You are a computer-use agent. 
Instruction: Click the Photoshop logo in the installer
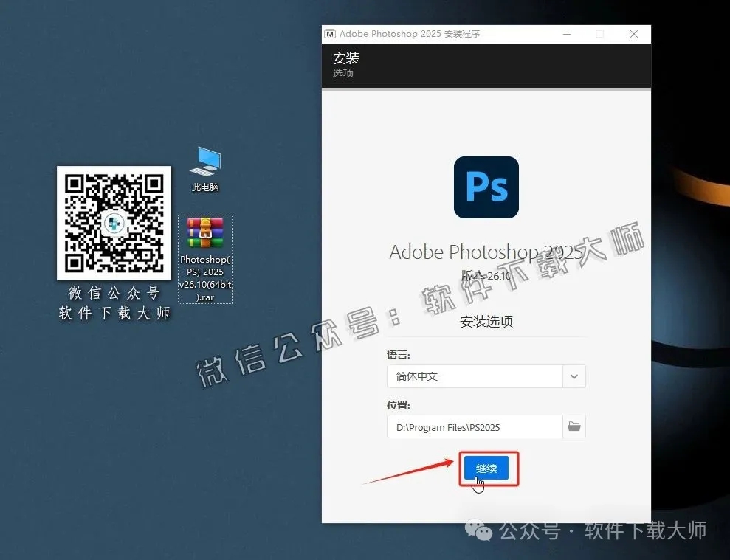486,187
